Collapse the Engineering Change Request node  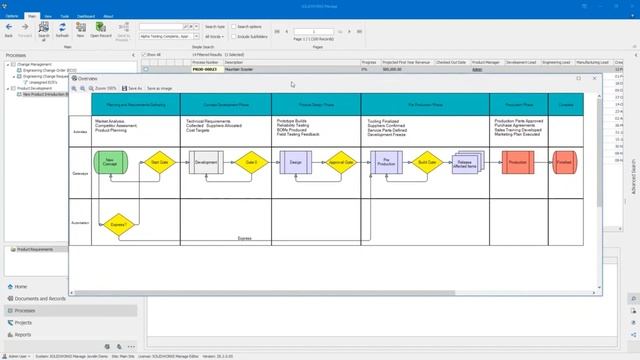[x=14, y=76]
